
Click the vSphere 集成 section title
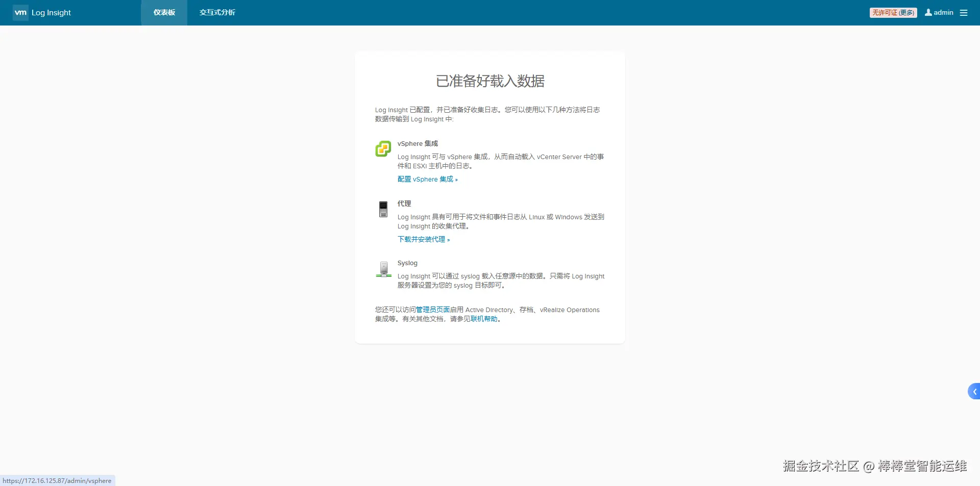418,144
